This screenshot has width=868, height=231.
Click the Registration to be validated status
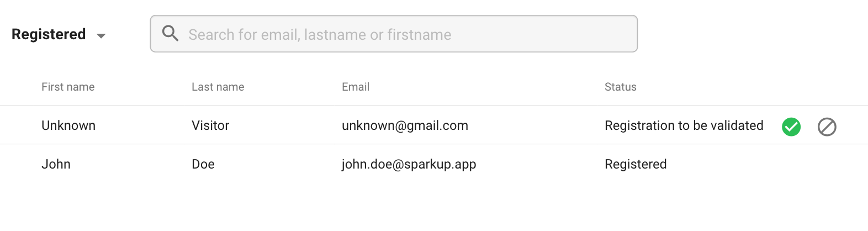684,126
